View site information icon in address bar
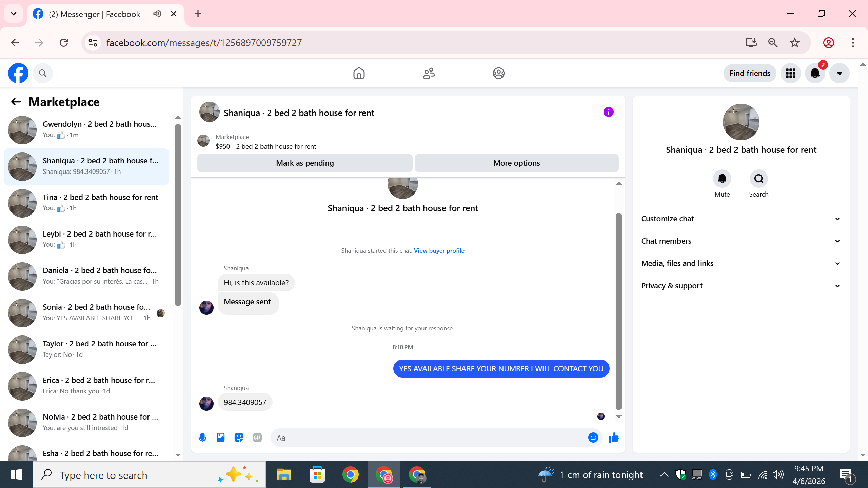The height and width of the screenshot is (488, 868). click(x=93, y=43)
